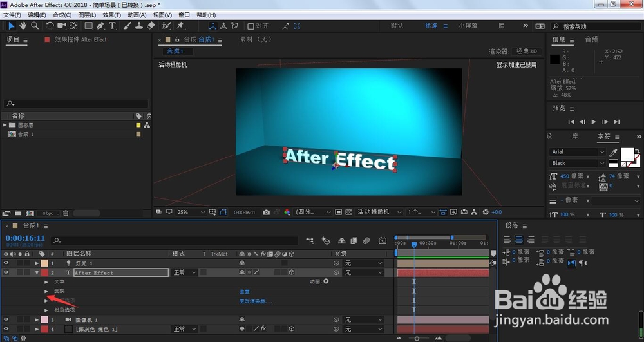
Task: Toggle Transparency Grid in viewer
Action: (348, 213)
